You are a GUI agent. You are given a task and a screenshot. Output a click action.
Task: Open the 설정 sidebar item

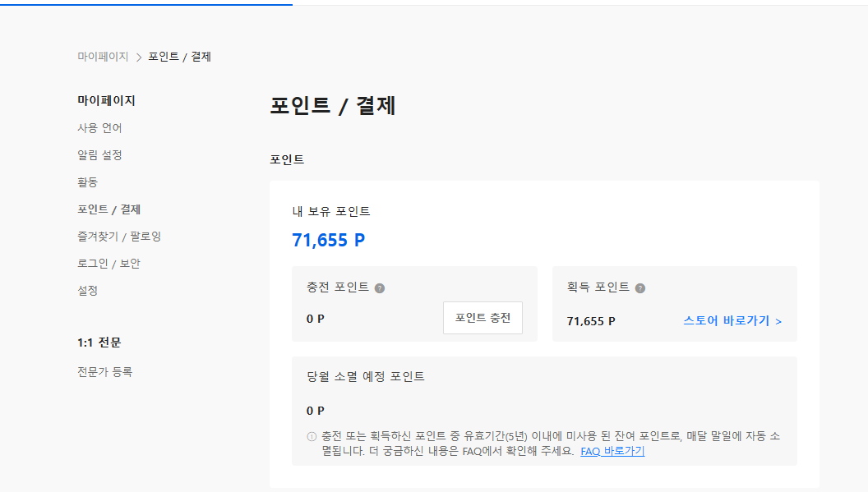tap(87, 291)
